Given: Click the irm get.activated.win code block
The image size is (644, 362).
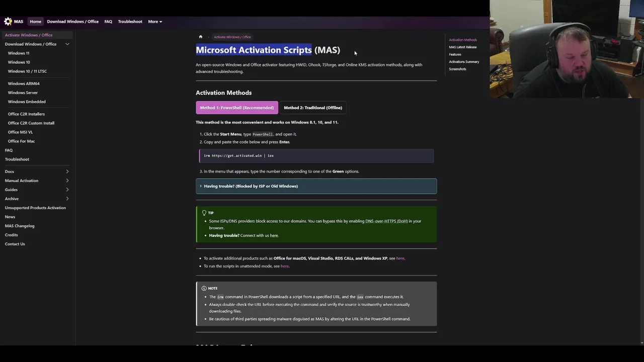Looking at the screenshot, I should pyautogui.click(x=316, y=156).
